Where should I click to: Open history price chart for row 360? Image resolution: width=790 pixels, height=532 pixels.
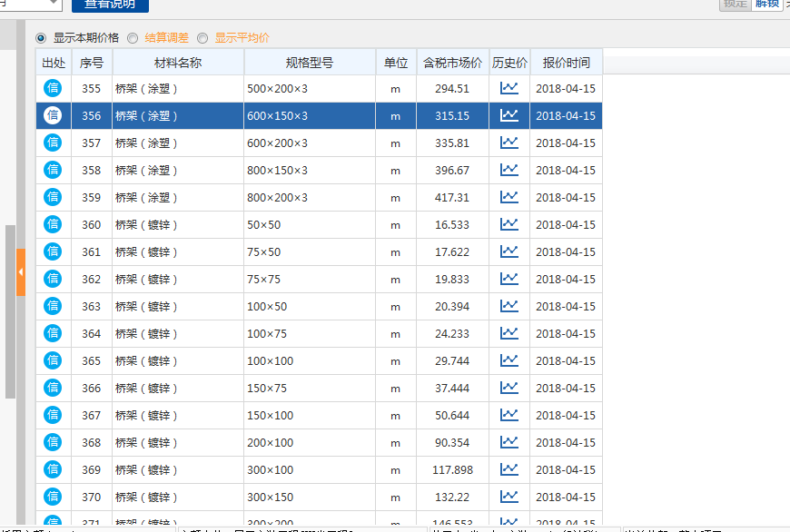(509, 224)
